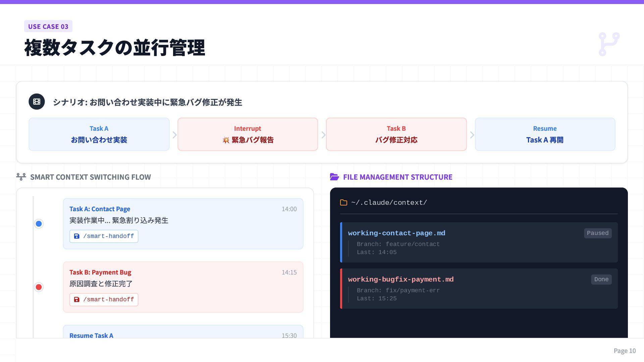The height and width of the screenshot is (362, 644).
Task: Click the context switching flow diagram icon
Action: [21, 177]
